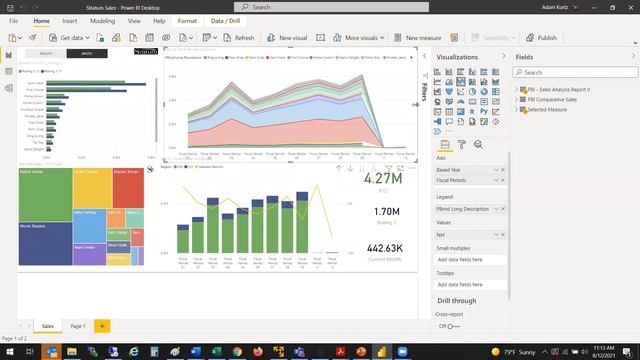Open the Analytics magnifier tab
Image resolution: width=640 pixels, height=360 pixels.
(x=478, y=144)
